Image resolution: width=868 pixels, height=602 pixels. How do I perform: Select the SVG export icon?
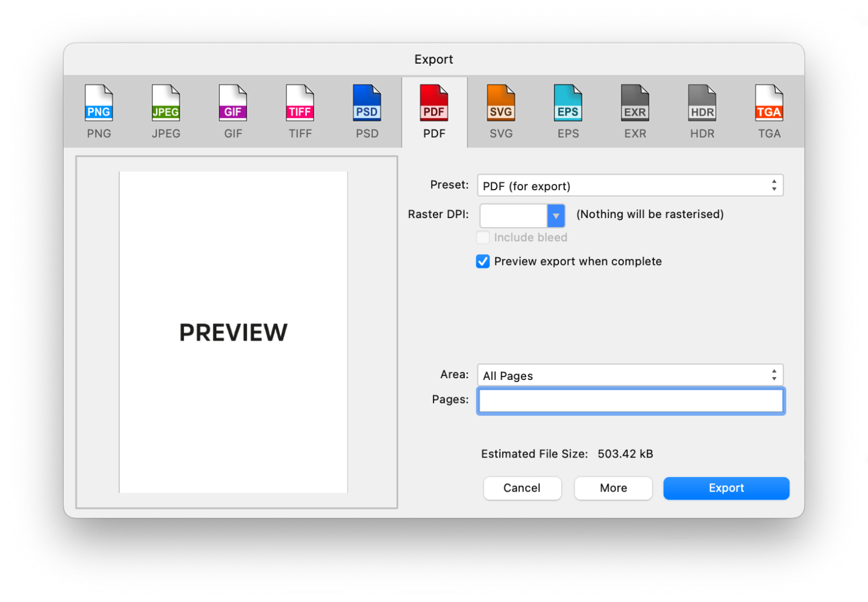[x=501, y=110]
